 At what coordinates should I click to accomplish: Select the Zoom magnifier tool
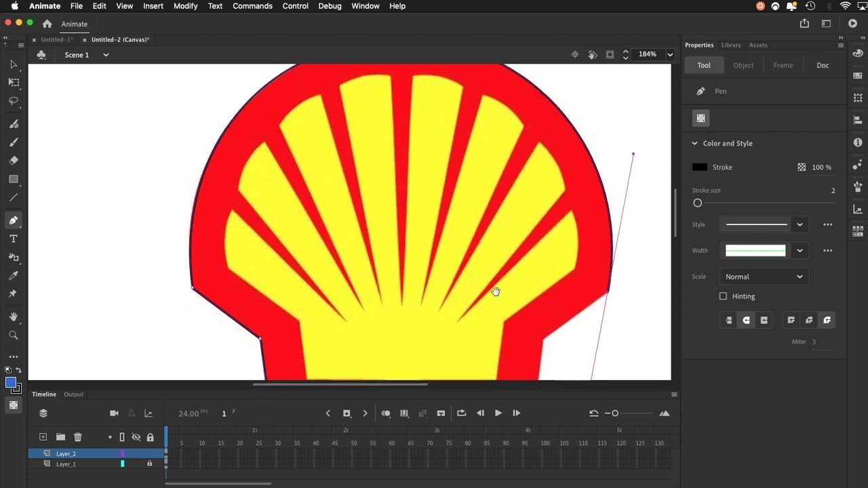13,335
